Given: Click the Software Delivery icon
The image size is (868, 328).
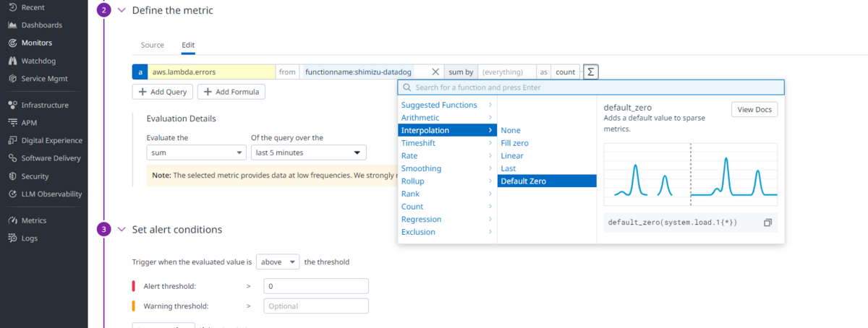Looking at the screenshot, I should pyautogui.click(x=12, y=158).
